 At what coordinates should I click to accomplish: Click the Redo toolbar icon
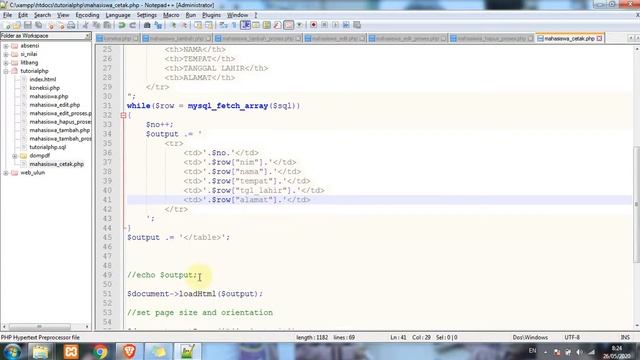[133, 25]
